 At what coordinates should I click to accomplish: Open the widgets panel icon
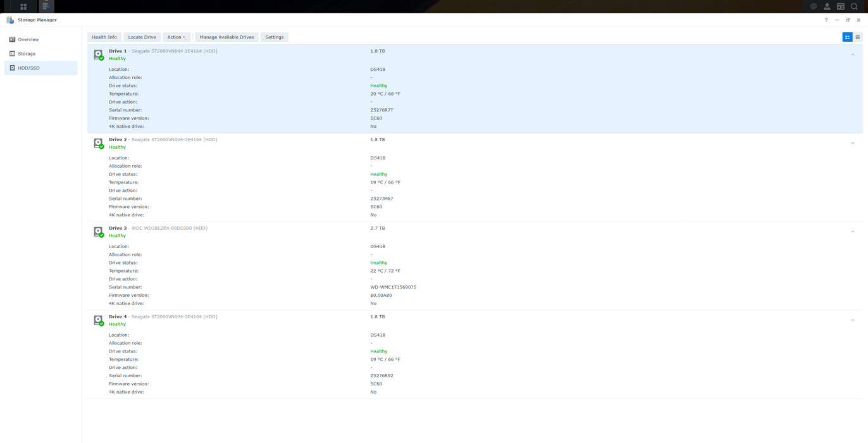[841, 6]
